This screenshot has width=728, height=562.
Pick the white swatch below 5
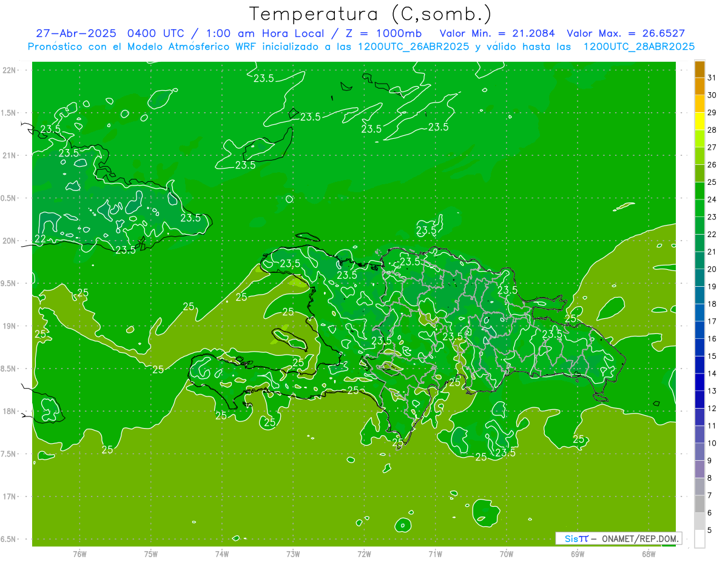(699, 540)
